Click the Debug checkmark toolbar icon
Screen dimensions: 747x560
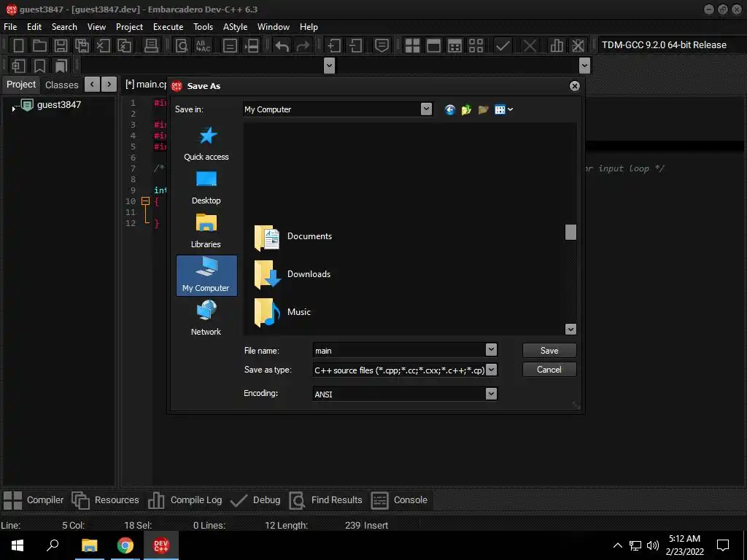[503, 46]
